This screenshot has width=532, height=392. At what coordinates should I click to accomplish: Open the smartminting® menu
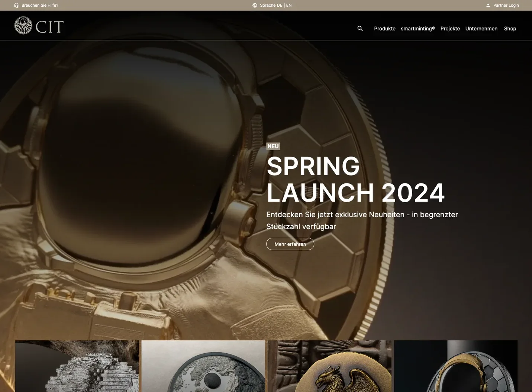418,29
